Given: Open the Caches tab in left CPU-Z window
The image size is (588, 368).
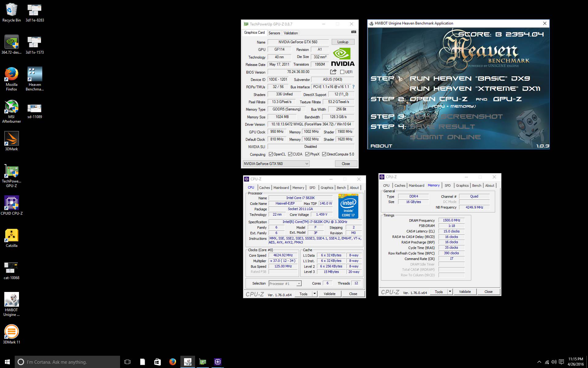Looking at the screenshot, I should point(265,188).
